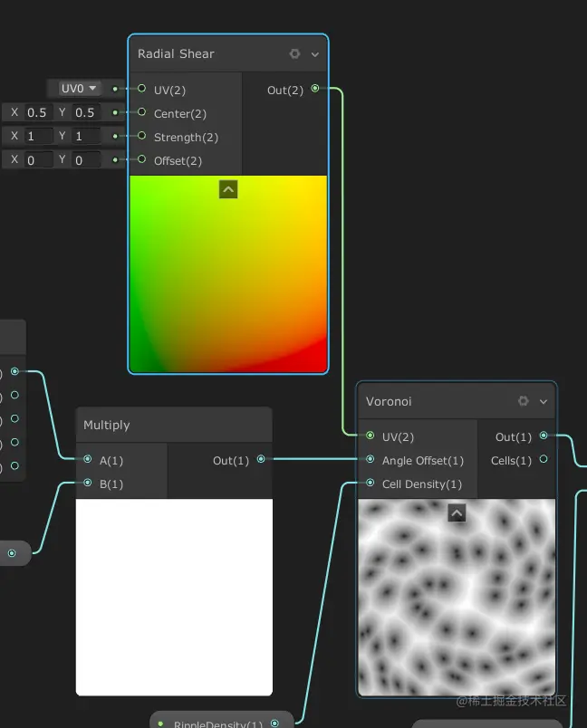Open Voronoi node settings gear
This screenshot has width=587, height=728.
523,401
